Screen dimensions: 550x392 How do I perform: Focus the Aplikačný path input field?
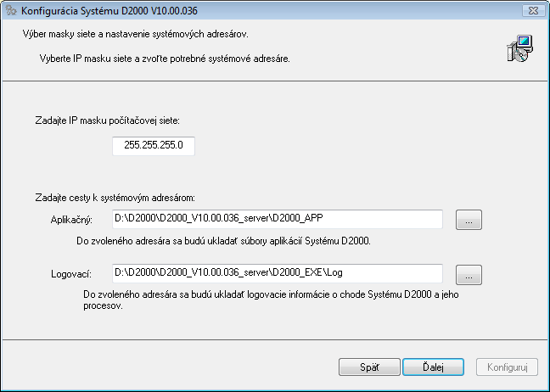point(278,220)
